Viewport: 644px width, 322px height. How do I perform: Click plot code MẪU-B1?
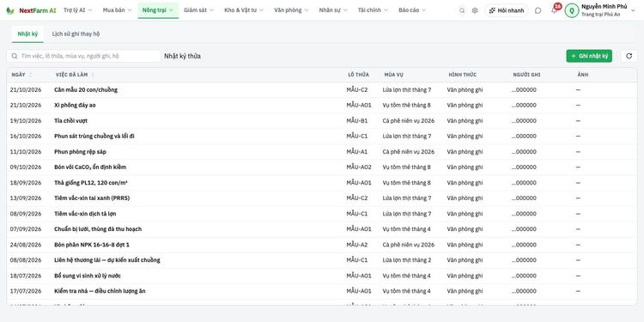357,121
